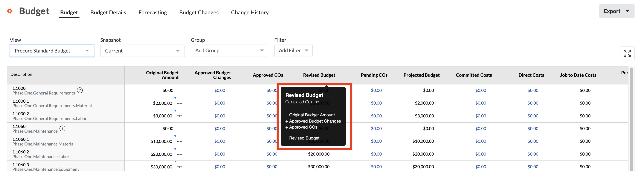Click the Approved Budget Changes column header

(213, 75)
